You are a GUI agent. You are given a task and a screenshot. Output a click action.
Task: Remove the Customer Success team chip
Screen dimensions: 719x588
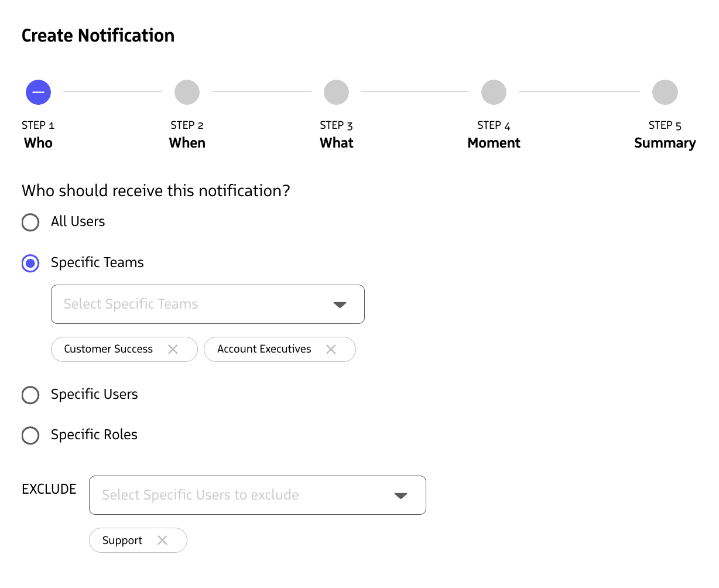point(173,349)
